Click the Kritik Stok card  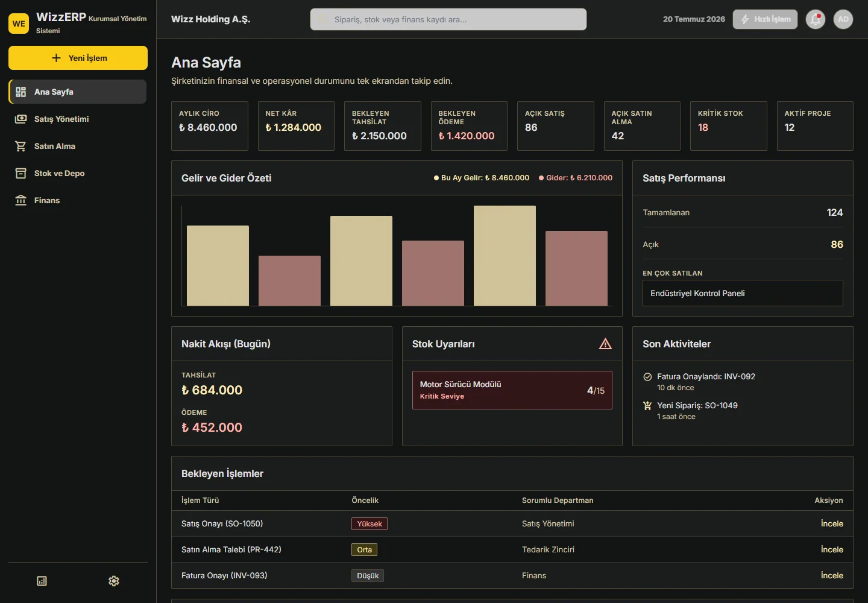[x=729, y=126]
